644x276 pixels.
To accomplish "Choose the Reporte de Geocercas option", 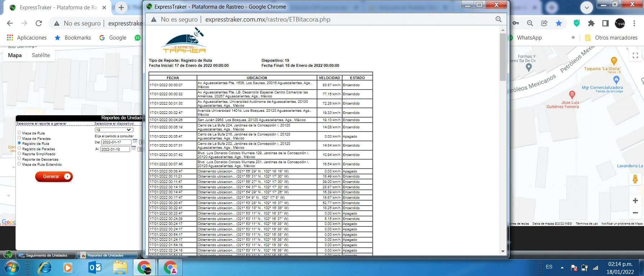I will 19,158.
